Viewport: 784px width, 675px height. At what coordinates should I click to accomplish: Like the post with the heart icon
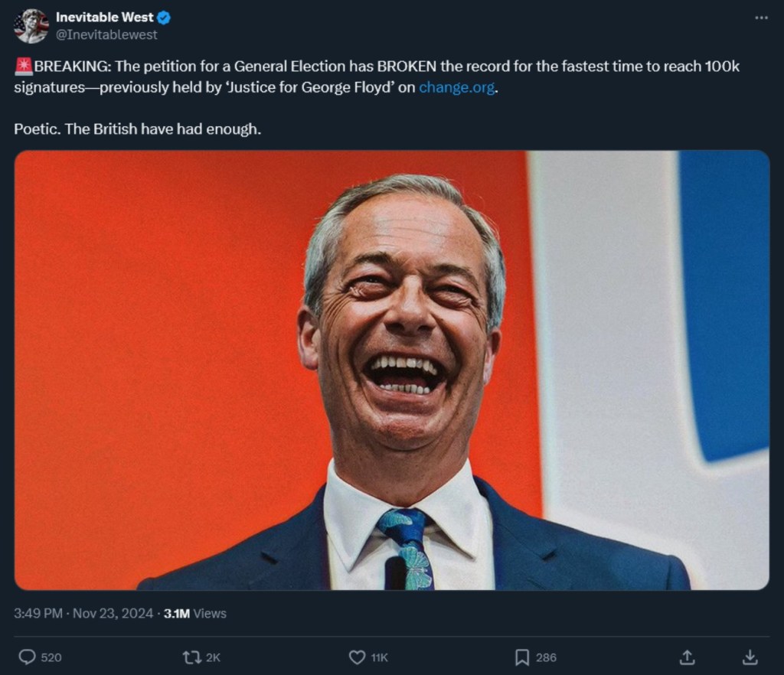click(357, 657)
